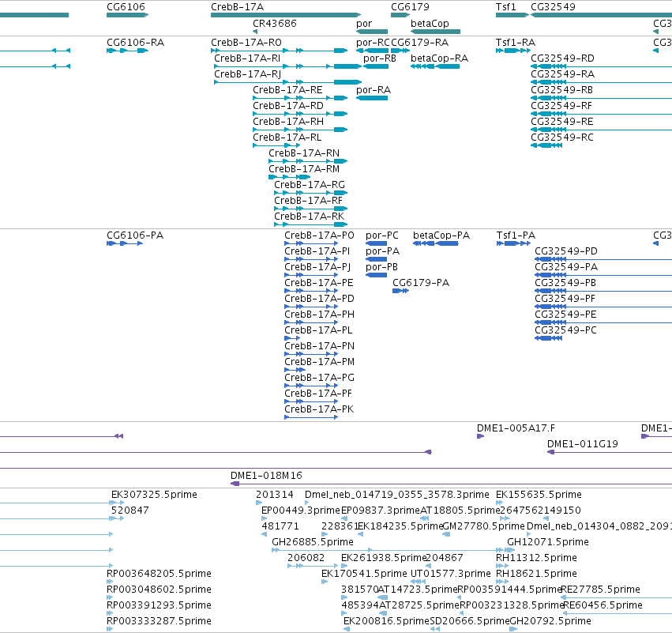This screenshot has height=633, width=672.
Task: Click protein CrebB-17A-PK
Action: tap(319, 409)
